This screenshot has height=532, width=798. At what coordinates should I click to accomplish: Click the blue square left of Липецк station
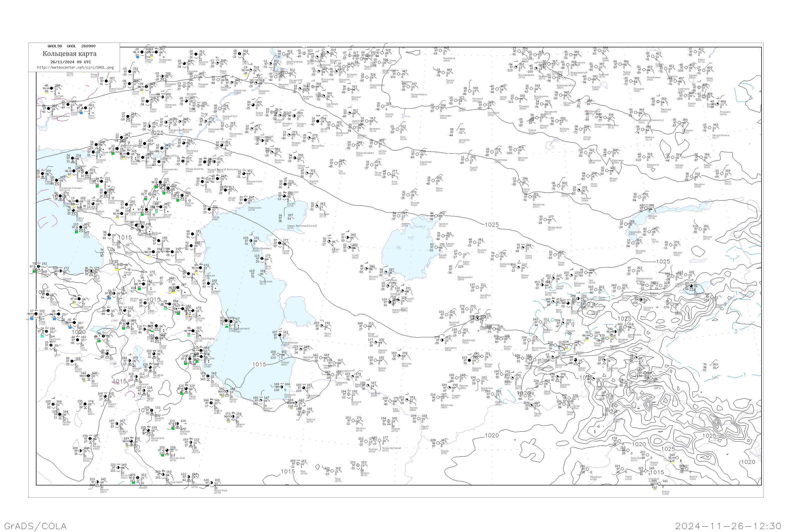tap(138, 57)
